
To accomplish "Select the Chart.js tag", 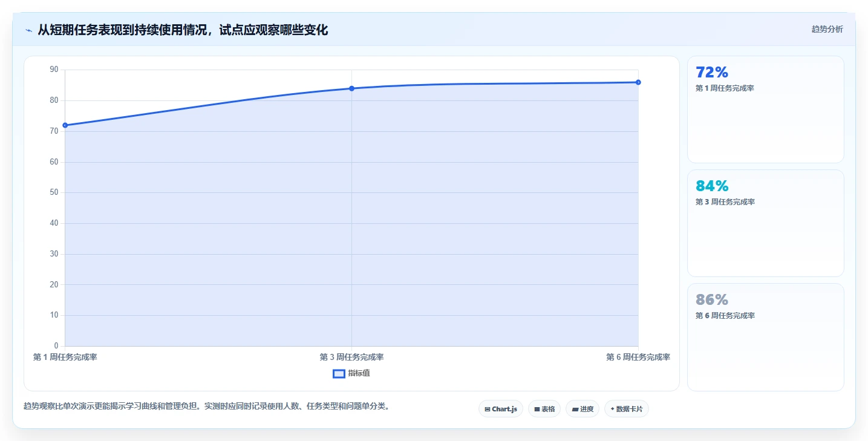I will (500, 409).
